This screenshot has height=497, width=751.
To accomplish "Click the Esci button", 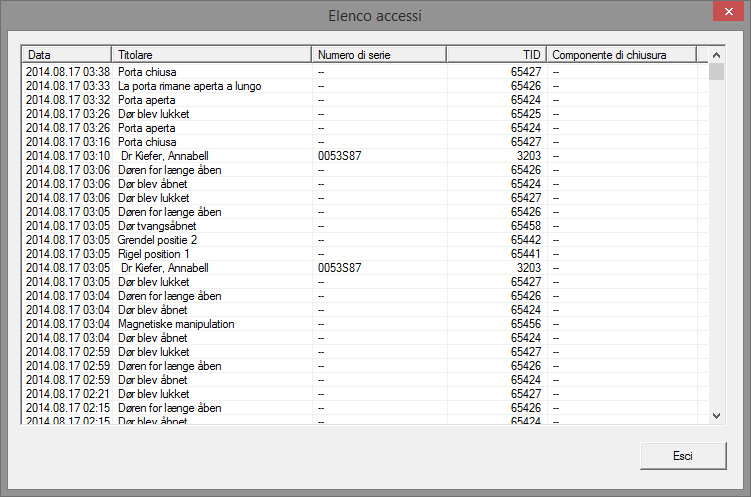I will [x=683, y=455].
